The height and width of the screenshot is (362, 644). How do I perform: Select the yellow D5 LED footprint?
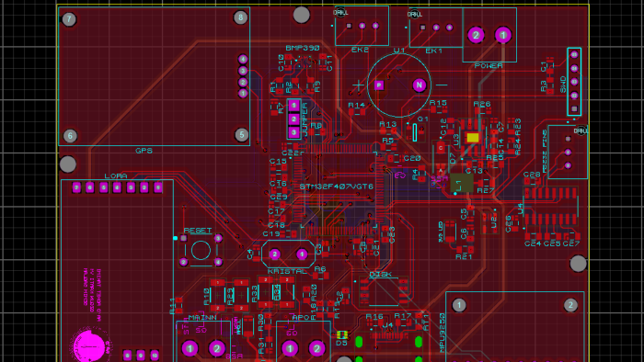341,334
